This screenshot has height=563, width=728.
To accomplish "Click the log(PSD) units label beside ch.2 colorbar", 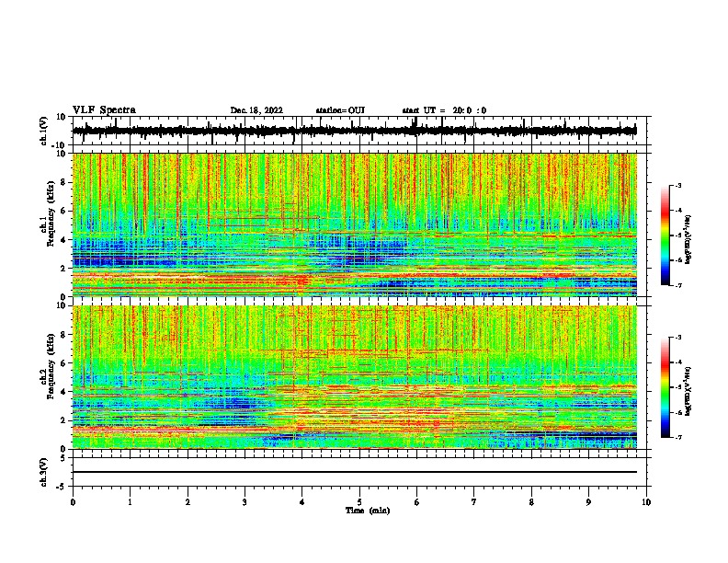I will click(688, 392).
